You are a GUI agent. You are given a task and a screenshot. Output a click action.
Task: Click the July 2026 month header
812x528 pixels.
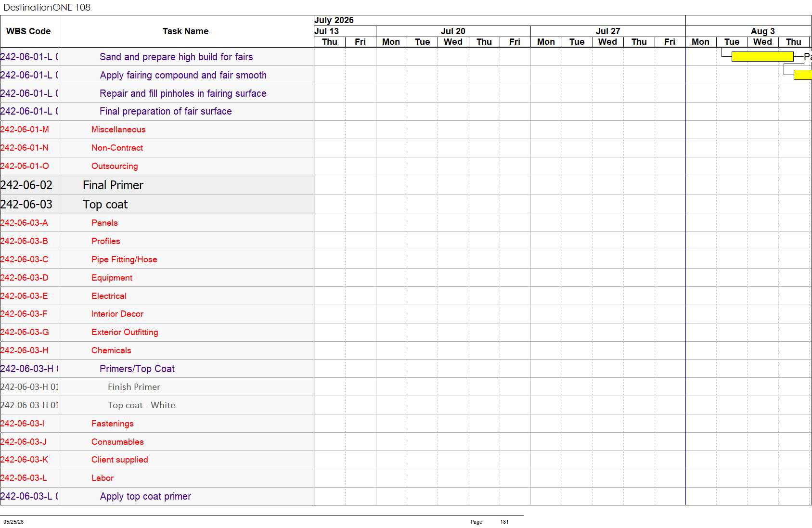[x=334, y=20]
